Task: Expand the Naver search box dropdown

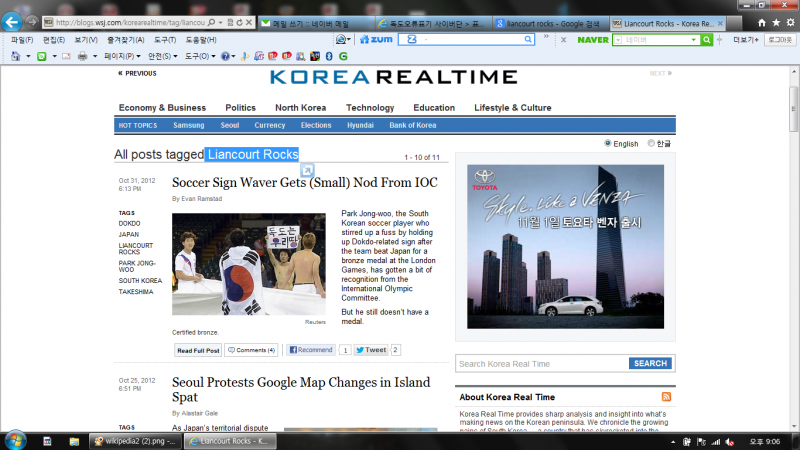Action: [696, 39]
